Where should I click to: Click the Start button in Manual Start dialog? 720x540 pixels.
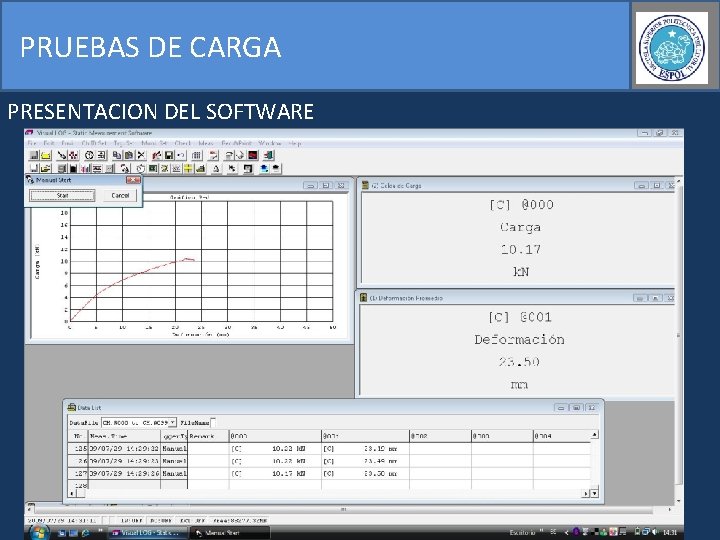(62, 196)
